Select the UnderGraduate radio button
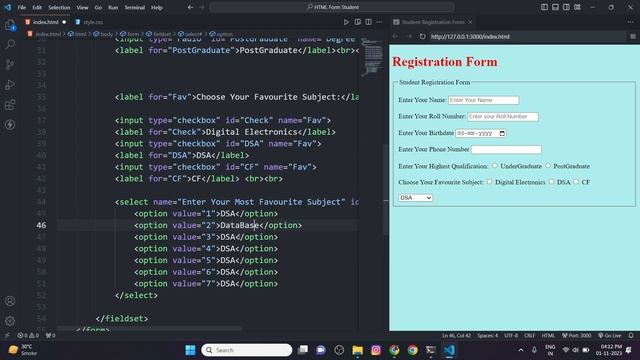 tap(495, 166)
